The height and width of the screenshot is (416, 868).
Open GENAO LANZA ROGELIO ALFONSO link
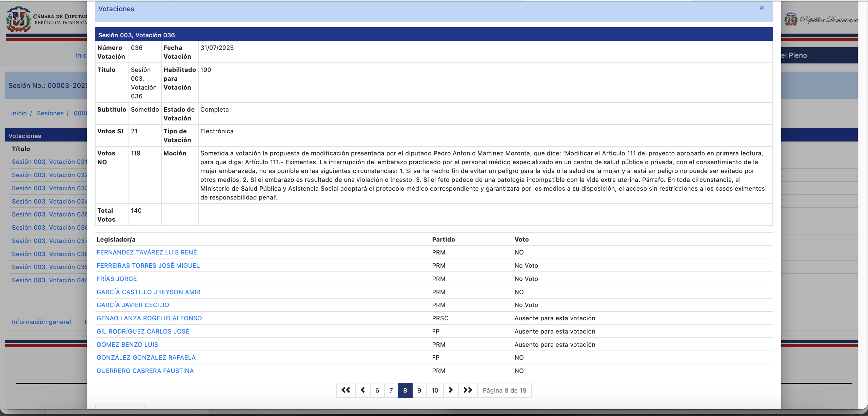point(149,318)
